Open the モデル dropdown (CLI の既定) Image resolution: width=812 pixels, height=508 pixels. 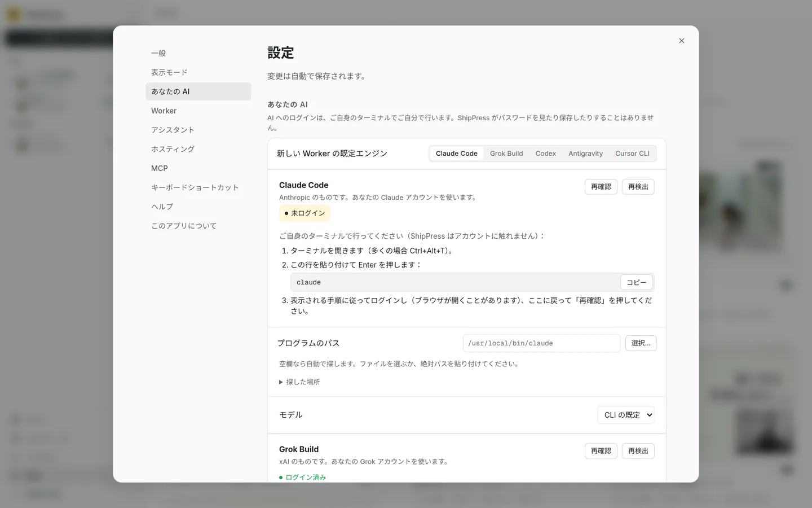[626, 415]
